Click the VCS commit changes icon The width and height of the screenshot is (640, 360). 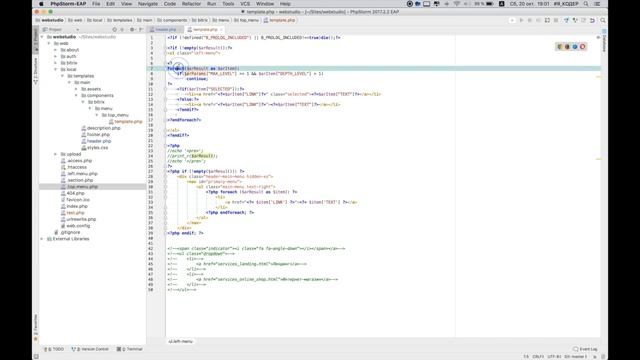[575, 20]
